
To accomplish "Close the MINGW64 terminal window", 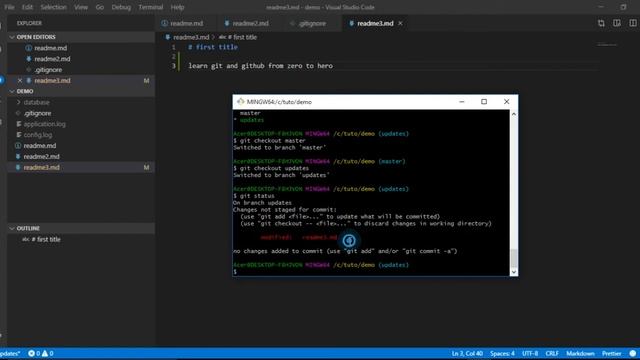I will tap(507, 102).
